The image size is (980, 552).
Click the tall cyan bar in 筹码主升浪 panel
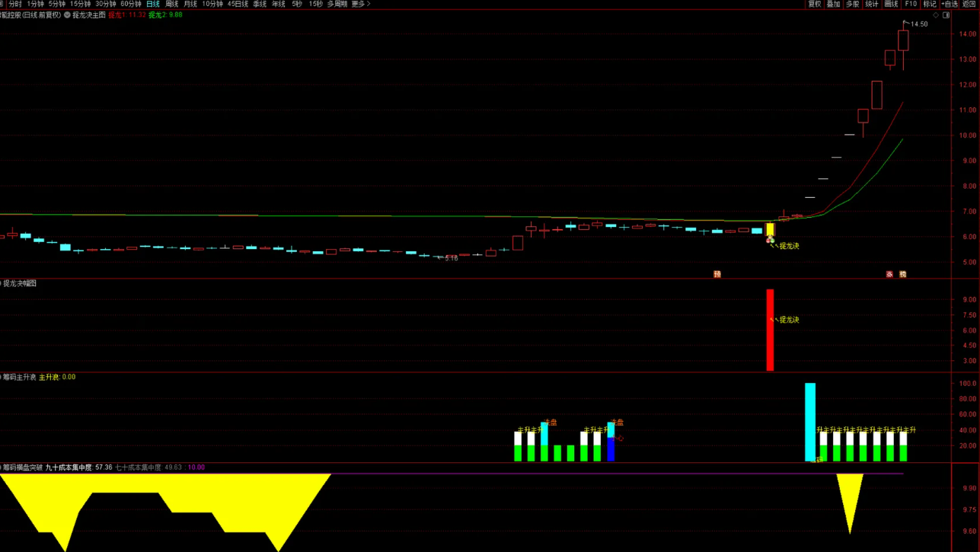tap(810, 421)
